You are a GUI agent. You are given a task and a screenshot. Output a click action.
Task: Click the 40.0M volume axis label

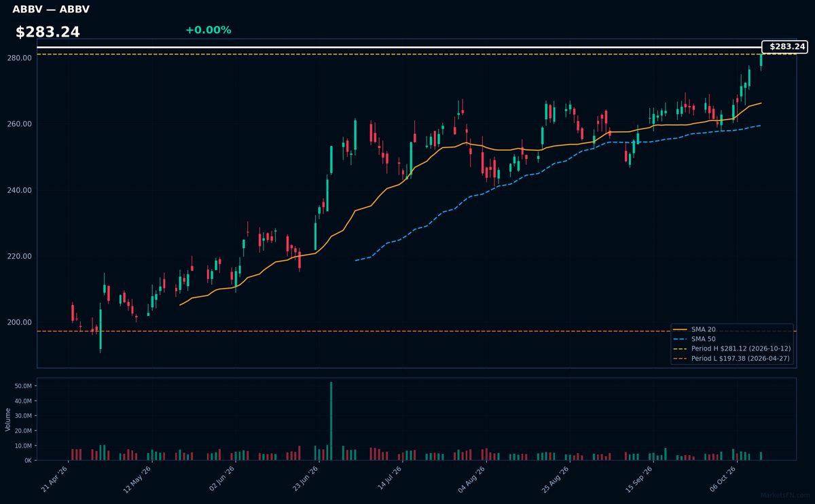(x=24, y=401)
